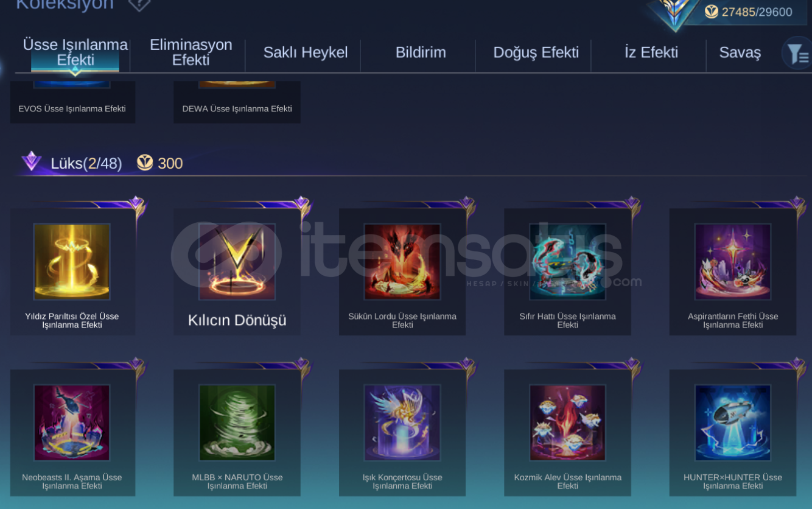Open Kozmik Alev recall effect
This screenshot has height=509, width=812.
[567, 423]
